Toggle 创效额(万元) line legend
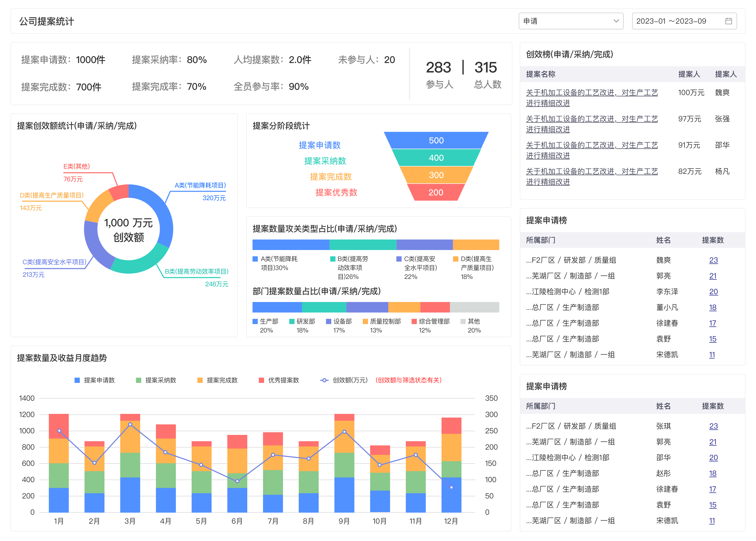 tap(344, 380)
